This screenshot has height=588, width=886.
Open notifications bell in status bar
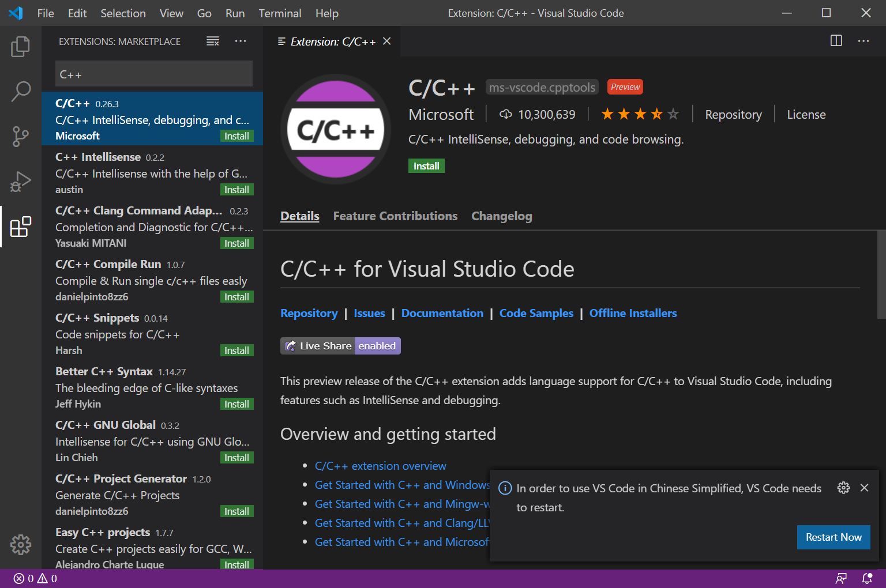[866, 578]
